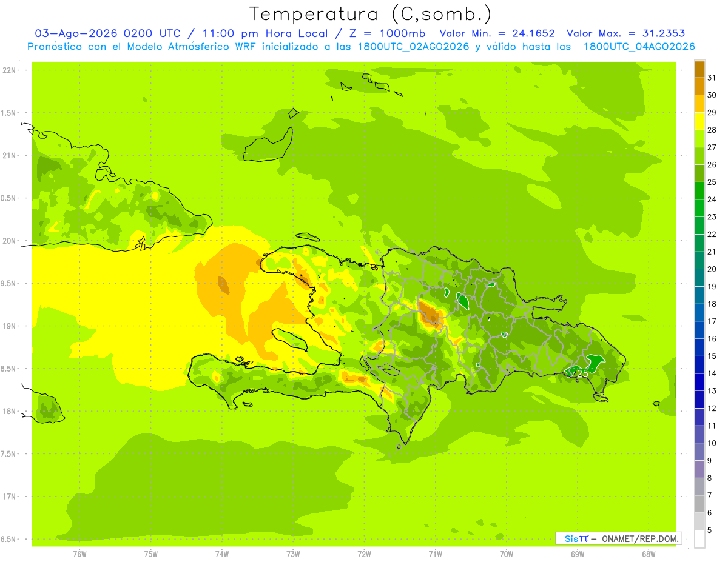
Task: Click the "73W" longitude axis label
Action: 293,554
